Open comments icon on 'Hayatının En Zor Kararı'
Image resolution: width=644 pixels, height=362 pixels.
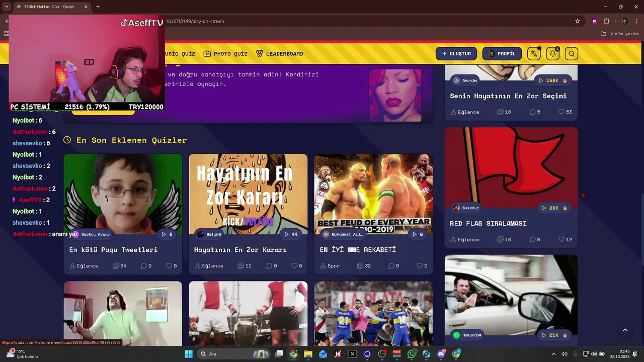tap(269, 266)
